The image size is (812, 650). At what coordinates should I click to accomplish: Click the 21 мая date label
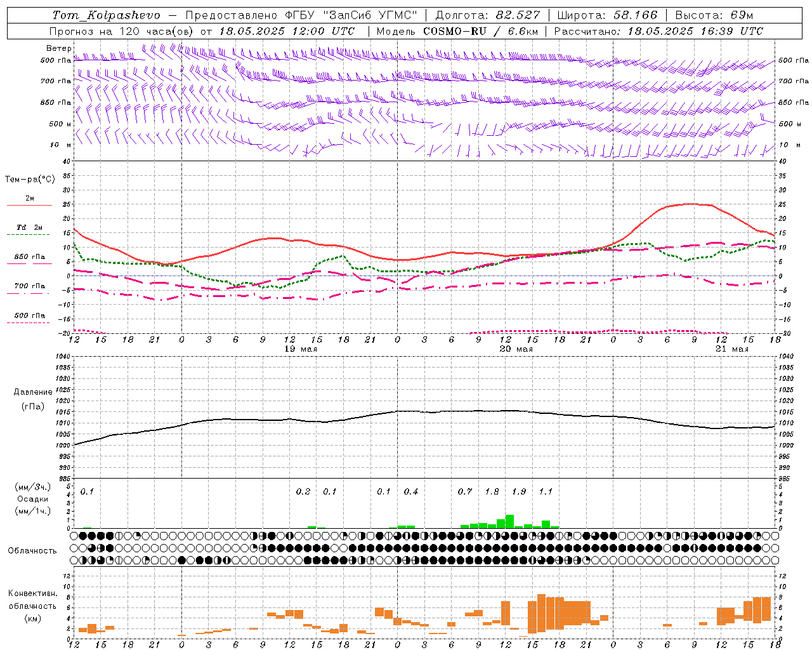coord(731,349)
